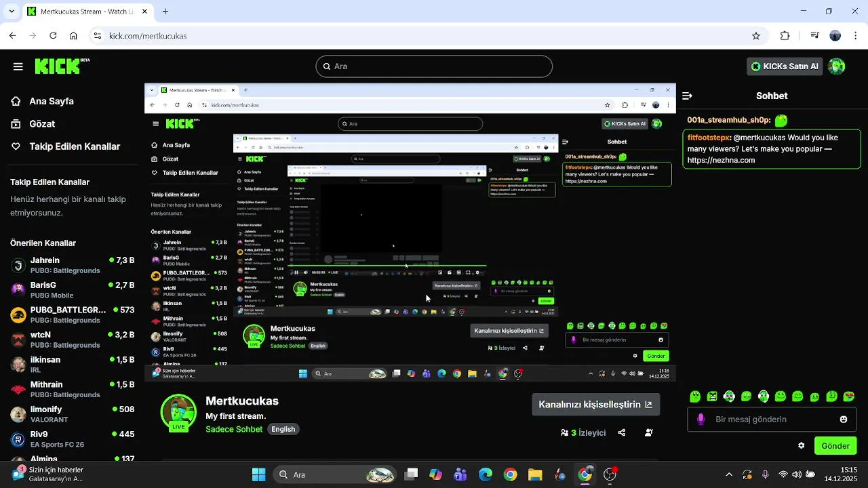Click the browser home icon
The width and height of the screenshot is (868, 488).
(x=73, y=36)
